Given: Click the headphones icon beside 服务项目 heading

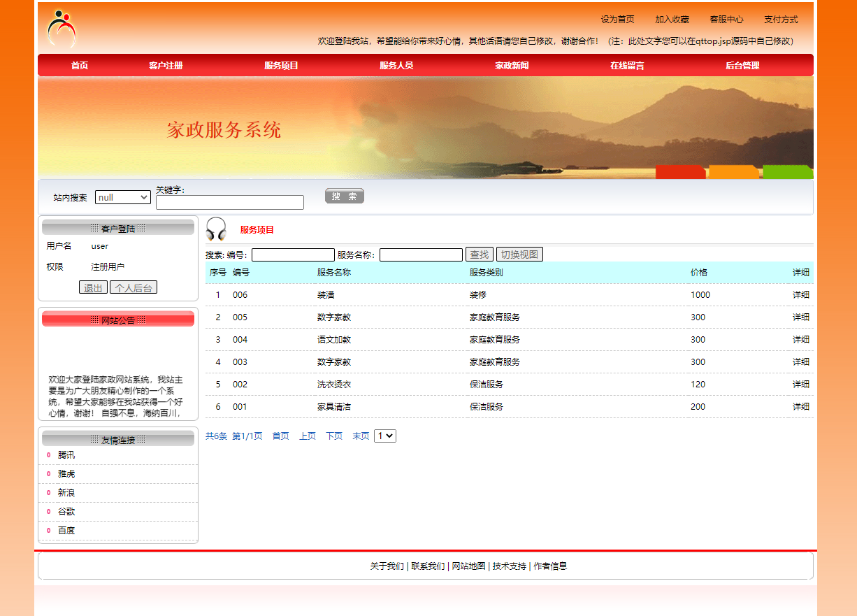Looking at the screenshot, I should pyautogui.click(x=217, y=227).
